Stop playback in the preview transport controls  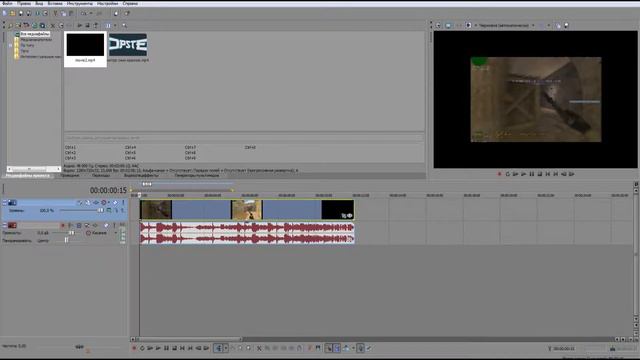540,174
